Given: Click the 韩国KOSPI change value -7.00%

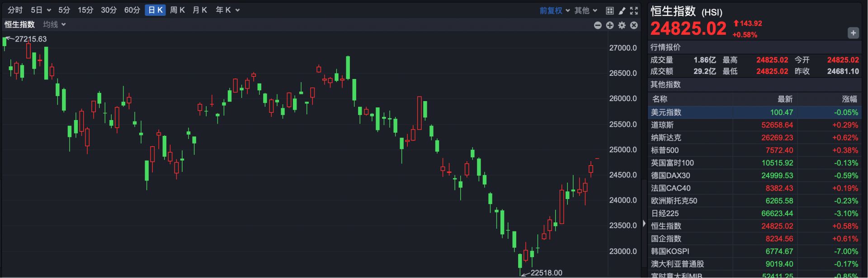Looking at the screenshot, I should [x=846, y=251].
